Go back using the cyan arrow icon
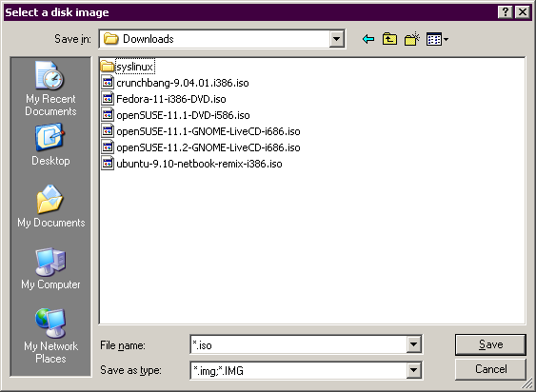The width and height of the screenshot is (536, 392). 368,39
